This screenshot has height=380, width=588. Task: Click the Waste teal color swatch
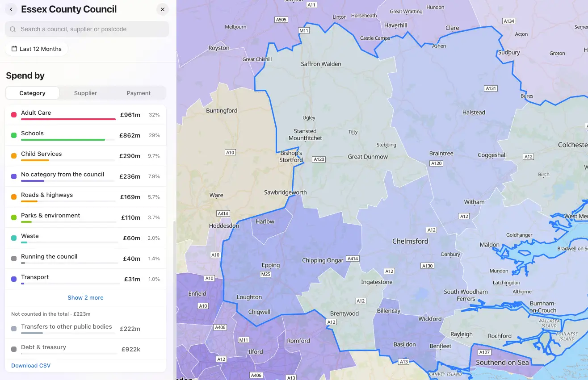pos(14,238)
